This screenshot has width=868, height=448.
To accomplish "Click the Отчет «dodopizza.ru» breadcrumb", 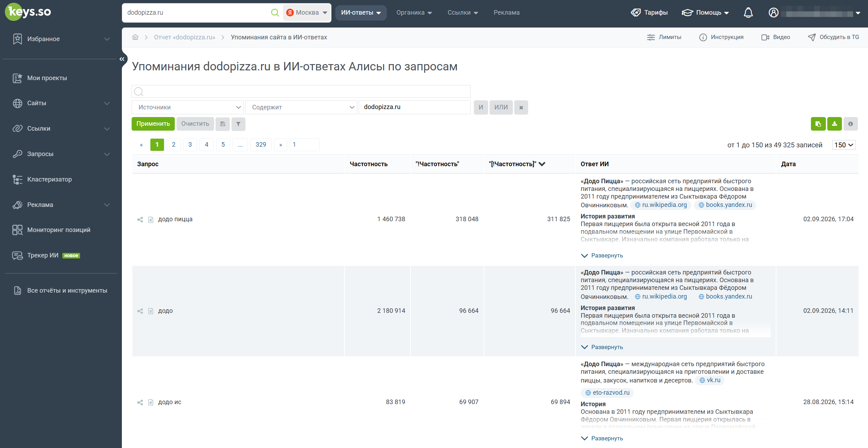I will (x=185, y=37).
